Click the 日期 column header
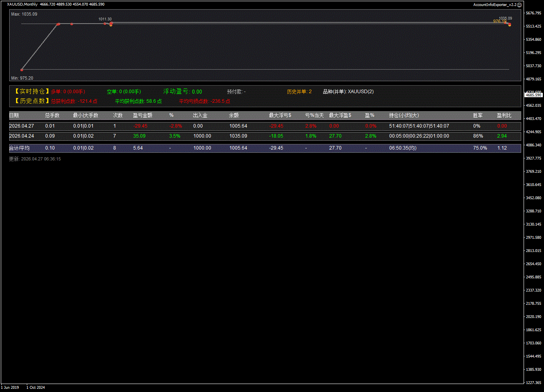 click(x=14, y=115)
